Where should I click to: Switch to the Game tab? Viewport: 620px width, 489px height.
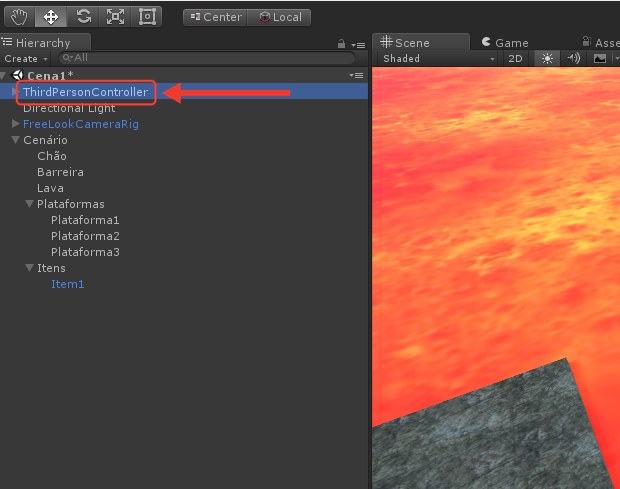click(505, 42)
